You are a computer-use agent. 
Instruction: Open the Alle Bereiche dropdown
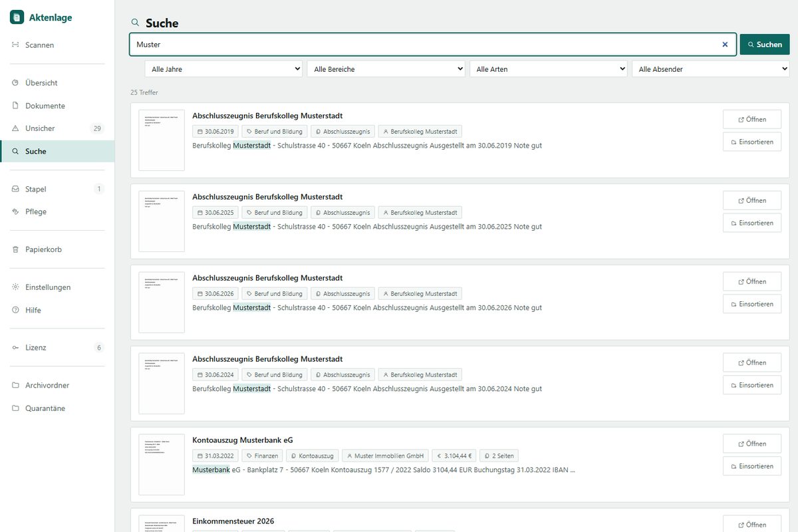click(386, 69)
